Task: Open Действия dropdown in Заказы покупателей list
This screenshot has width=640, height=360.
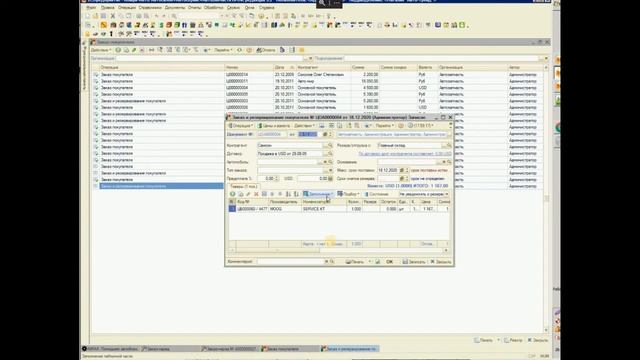Action: click(101, 50)
